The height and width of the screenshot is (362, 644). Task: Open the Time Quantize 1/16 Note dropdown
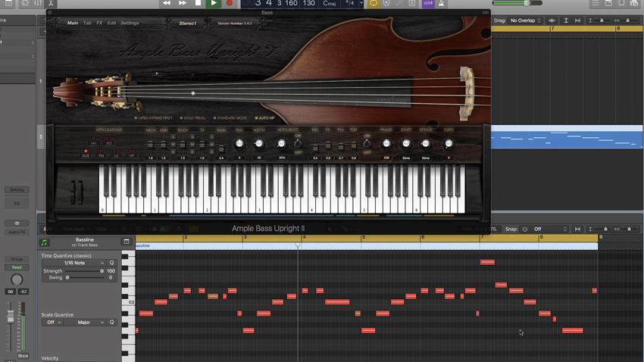[74, 263]
